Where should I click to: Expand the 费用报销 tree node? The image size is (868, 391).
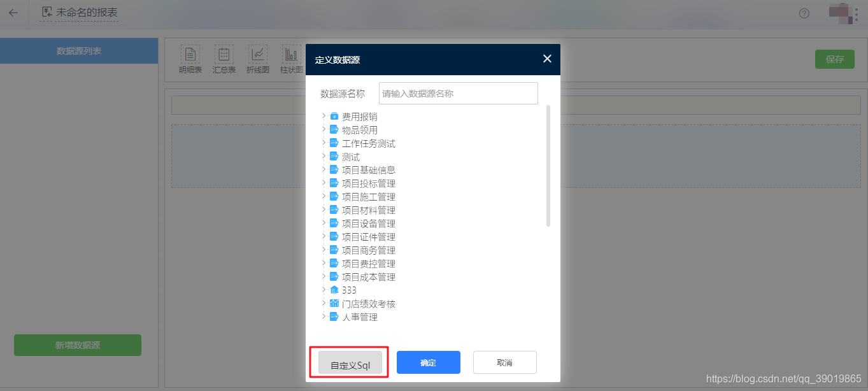324,116
